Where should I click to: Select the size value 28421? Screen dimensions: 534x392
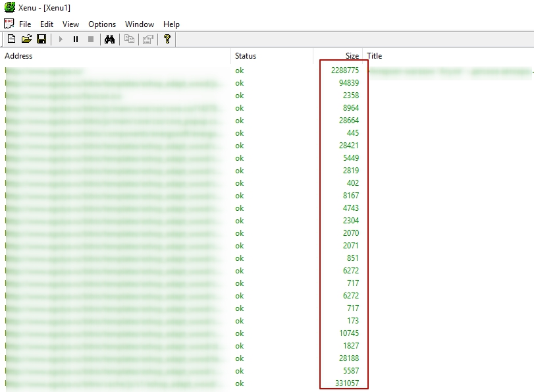tap(349, 146)
